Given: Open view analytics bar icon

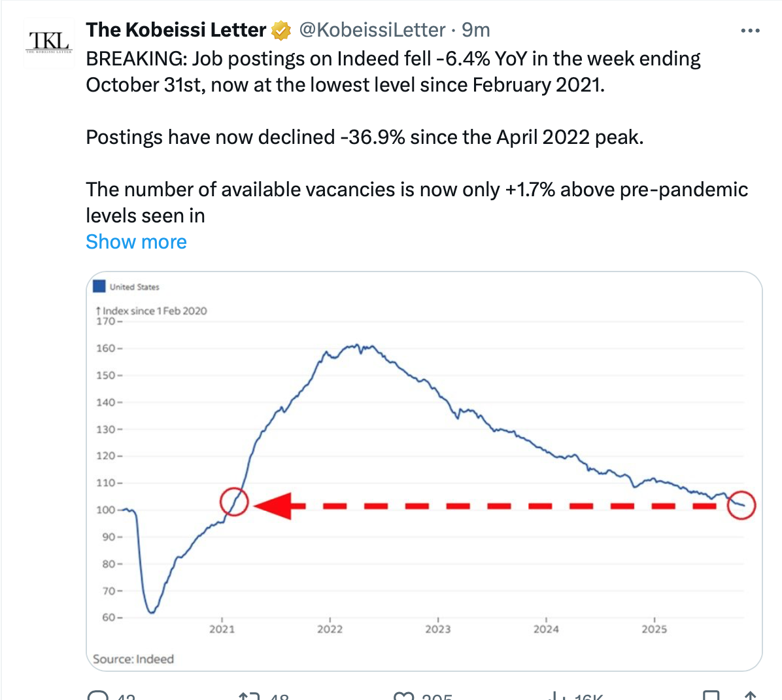Looking at the screenshot, I should pos(556,696).
